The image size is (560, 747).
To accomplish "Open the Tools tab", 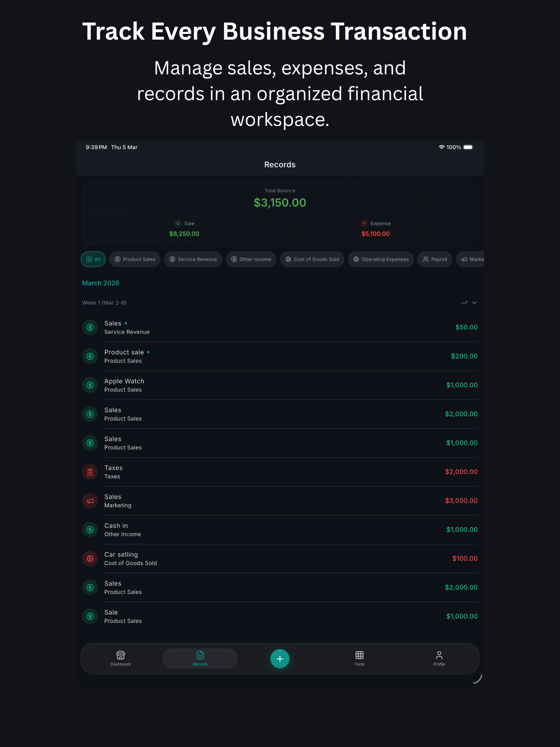I will click(x=359, y=658).
